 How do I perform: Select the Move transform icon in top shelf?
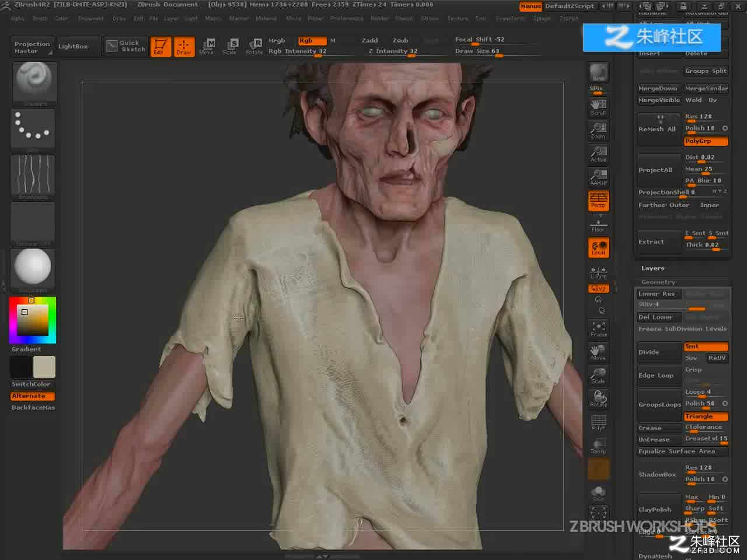click(207, 47)
